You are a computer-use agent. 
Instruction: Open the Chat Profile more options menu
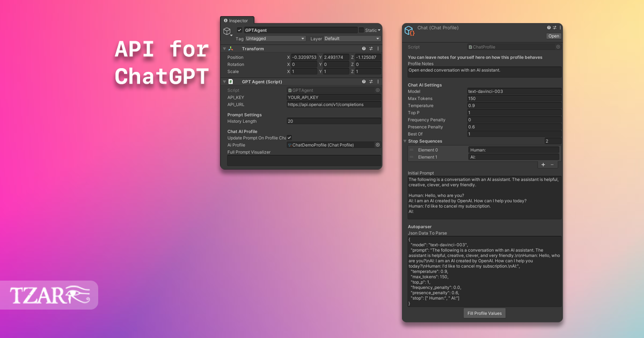click(x=561, y=27)
